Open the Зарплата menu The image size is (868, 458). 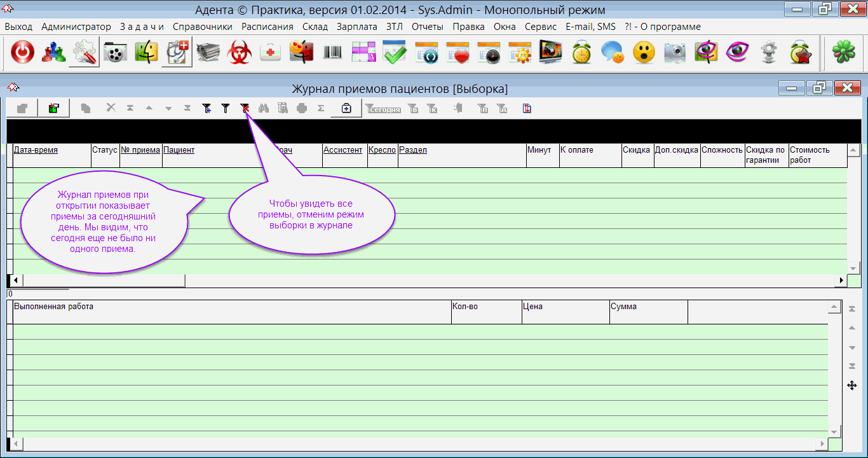(x=356, y=27)
